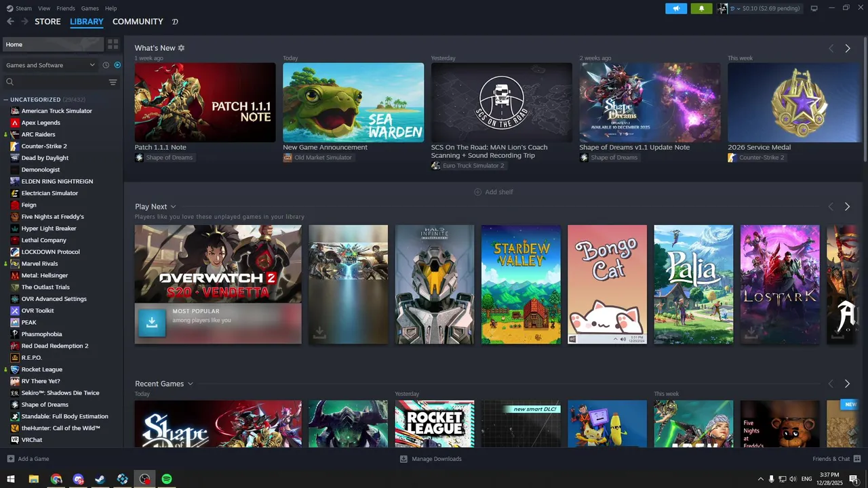Click the Add shelf button
868x488 pixels.
click(x=493, y=192)
